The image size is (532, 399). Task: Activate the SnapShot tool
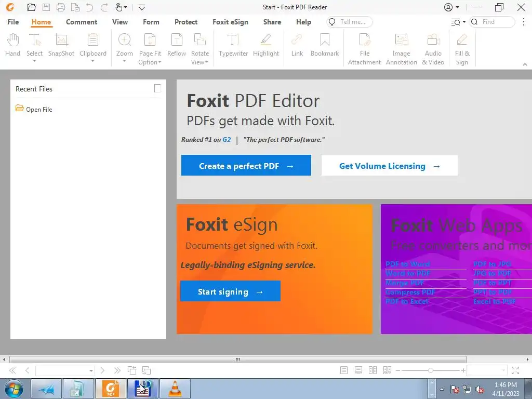61,45
